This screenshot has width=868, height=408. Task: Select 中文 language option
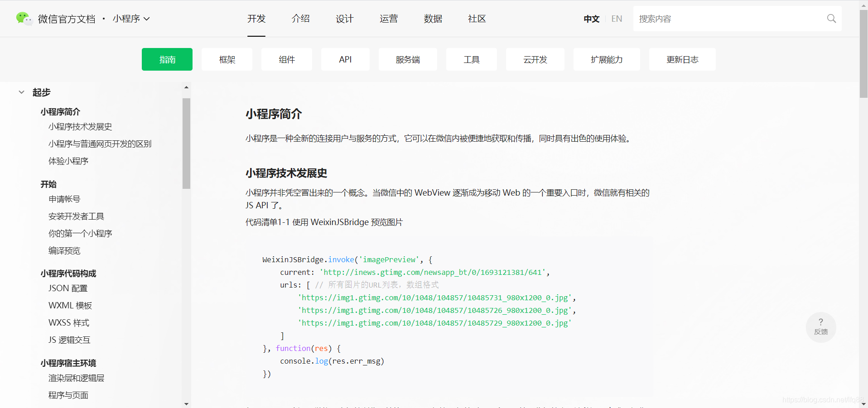[x=592, y=19]
